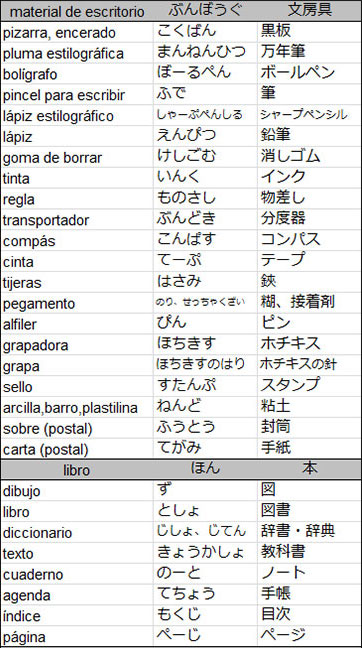Click the 'grapadora' cell
Viewport: 362px width, 648px height.
pyautogui.click(x=77, y=345)
